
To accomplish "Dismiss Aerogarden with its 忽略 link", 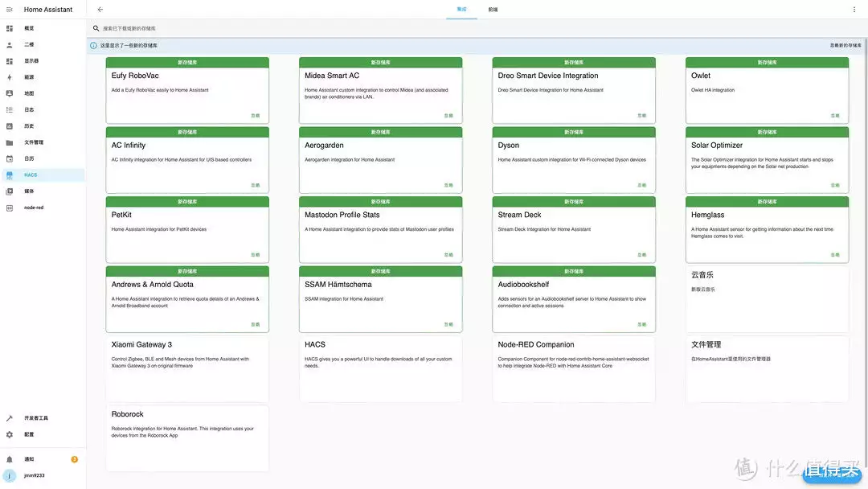I will pos(448,186).
